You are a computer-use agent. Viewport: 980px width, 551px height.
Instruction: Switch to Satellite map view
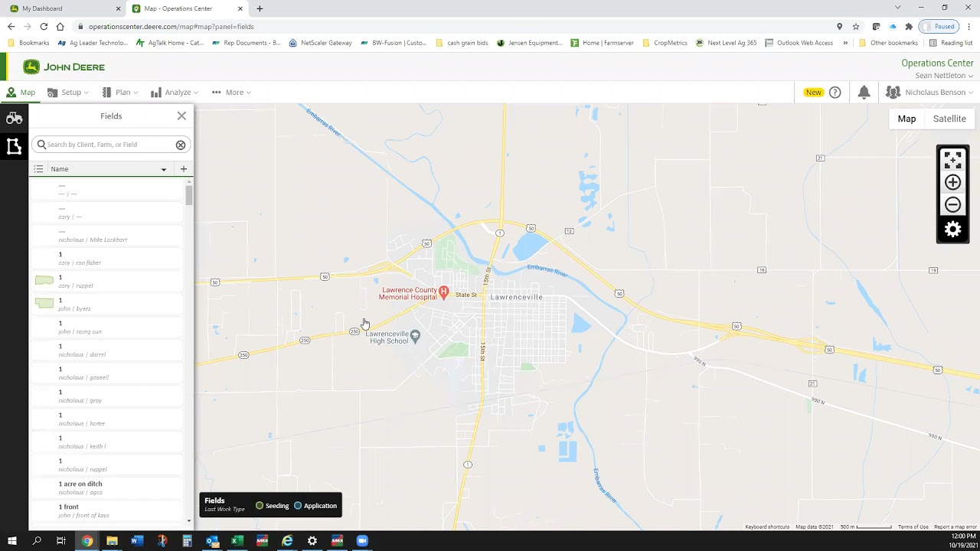pyautogui.click(x=949, y=119)
